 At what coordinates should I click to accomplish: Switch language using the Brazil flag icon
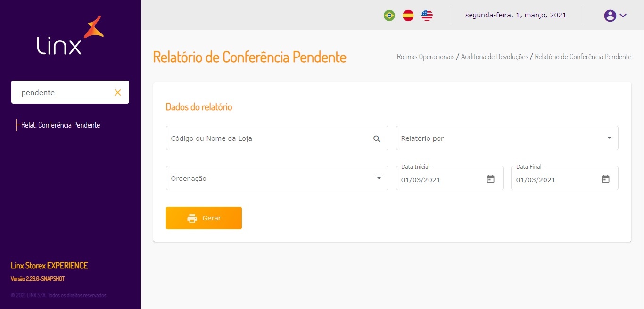[x=389, y=16]
